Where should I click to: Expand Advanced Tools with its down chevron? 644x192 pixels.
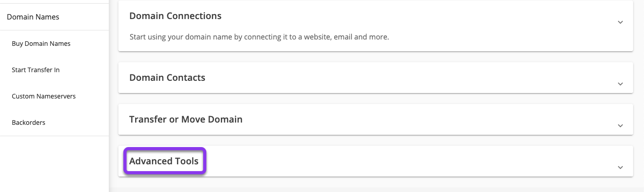(x=620, y=167)
